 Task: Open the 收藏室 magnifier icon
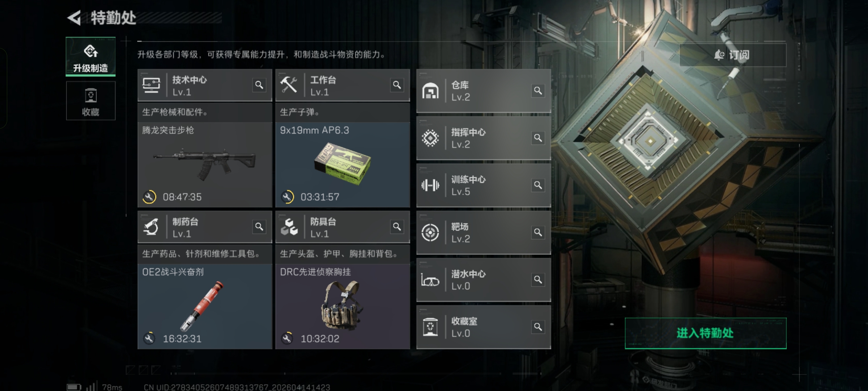(x=538, y=327)
